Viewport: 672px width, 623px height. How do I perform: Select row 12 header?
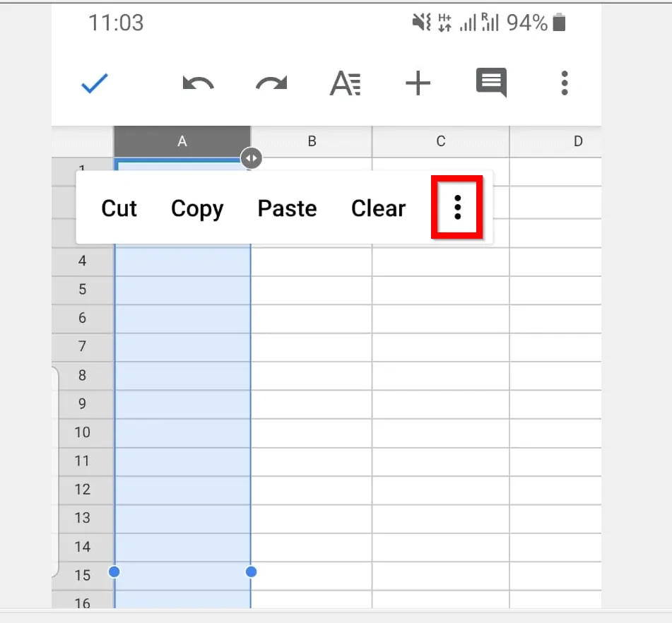pos(83,490)
